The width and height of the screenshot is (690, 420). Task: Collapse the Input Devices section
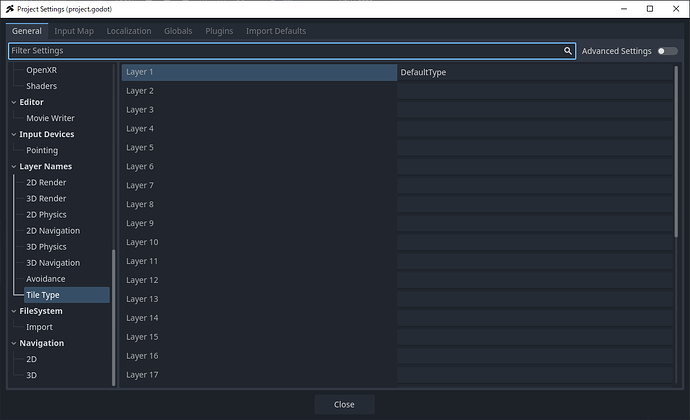pos(14,134)
